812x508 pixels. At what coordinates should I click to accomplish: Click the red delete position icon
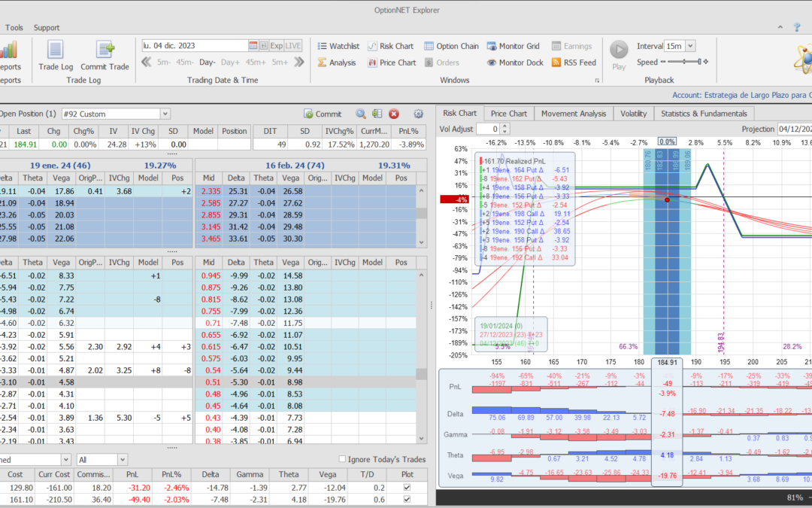(393, 114)
